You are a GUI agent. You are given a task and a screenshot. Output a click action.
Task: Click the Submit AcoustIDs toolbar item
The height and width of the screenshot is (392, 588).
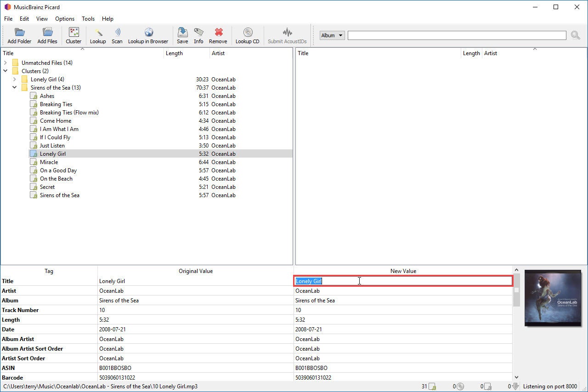click(287, 35)
